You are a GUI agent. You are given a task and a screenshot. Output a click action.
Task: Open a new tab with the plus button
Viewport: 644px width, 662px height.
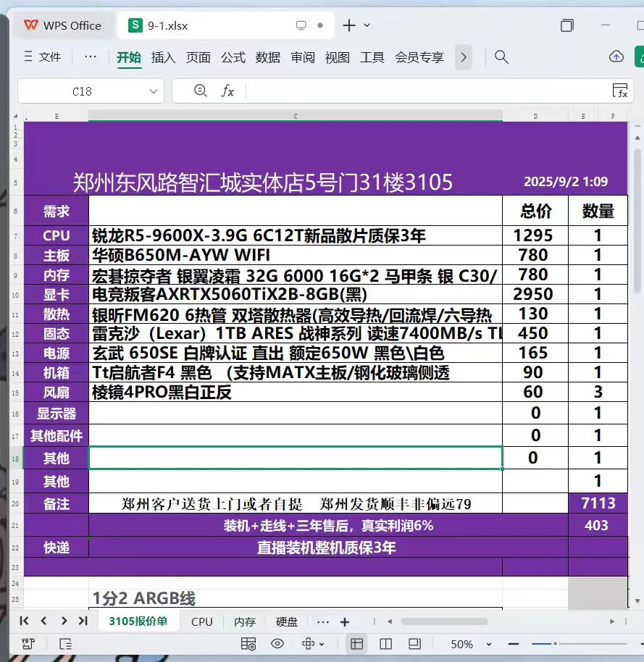[349, 25]
